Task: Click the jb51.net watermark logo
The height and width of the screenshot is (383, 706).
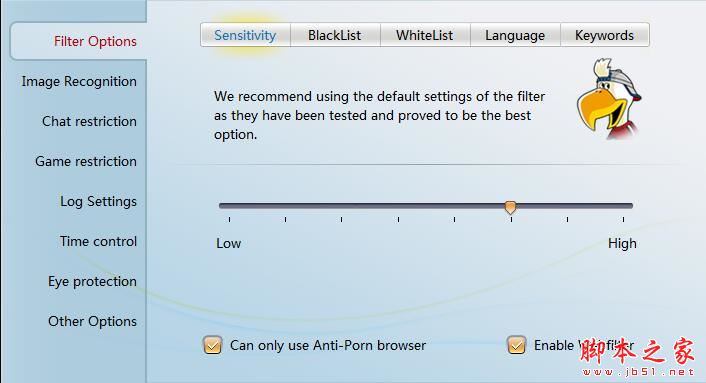Action: (x=637, y=357)
